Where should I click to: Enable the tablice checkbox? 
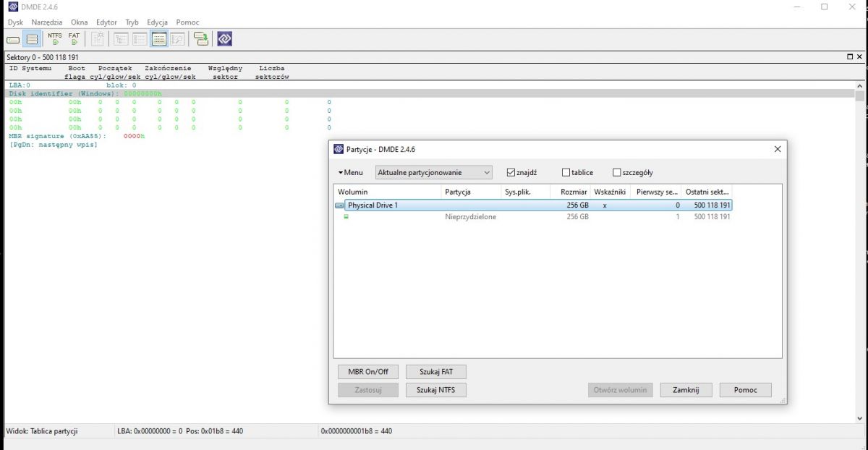(566, 172)
